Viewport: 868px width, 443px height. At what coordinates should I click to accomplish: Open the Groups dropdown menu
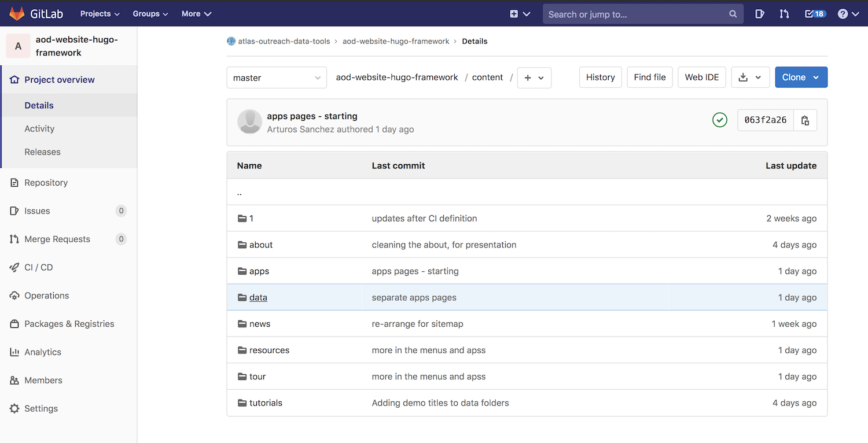click(x=150, y=14)
